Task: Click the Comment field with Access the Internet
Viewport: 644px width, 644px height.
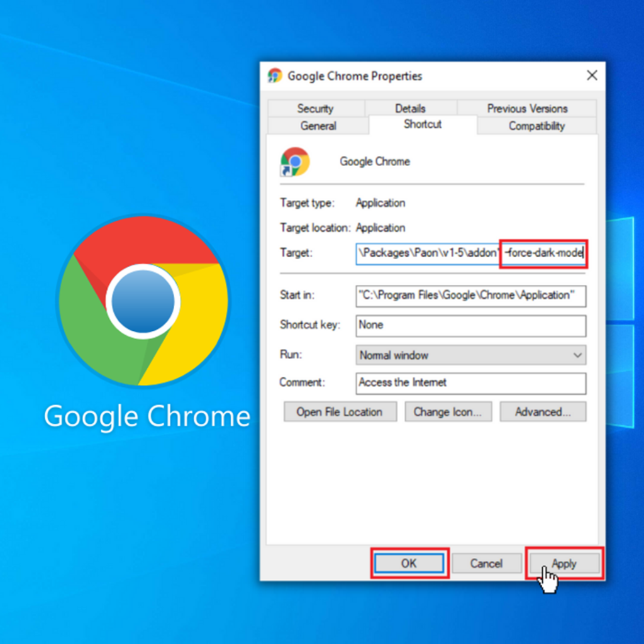Action: (x=470, y=383)
